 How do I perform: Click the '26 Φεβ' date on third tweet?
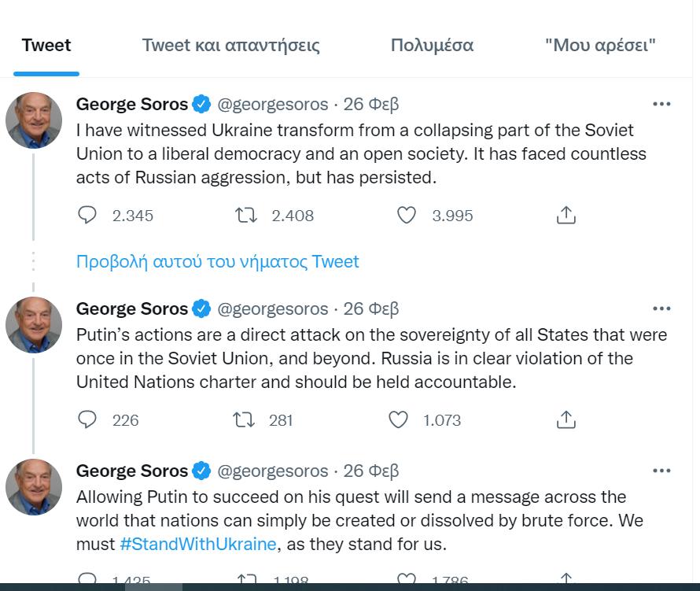tap(371, 471)
